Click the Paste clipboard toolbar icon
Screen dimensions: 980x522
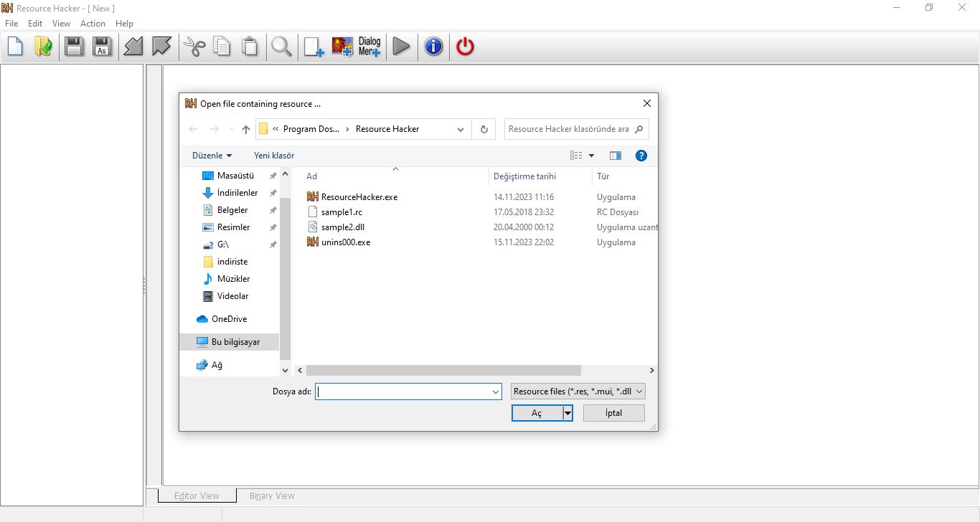(250, 47)
